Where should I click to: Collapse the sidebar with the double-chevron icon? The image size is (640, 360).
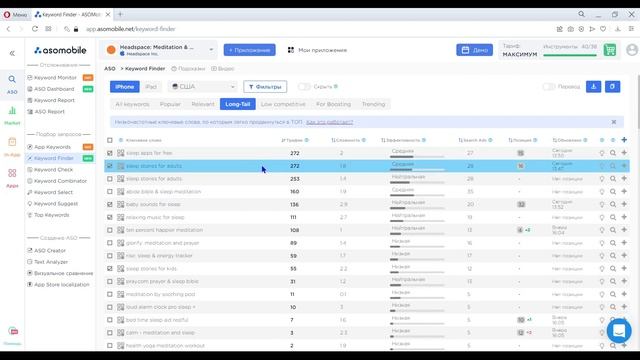pyautogui.click(x=12, y=53)
